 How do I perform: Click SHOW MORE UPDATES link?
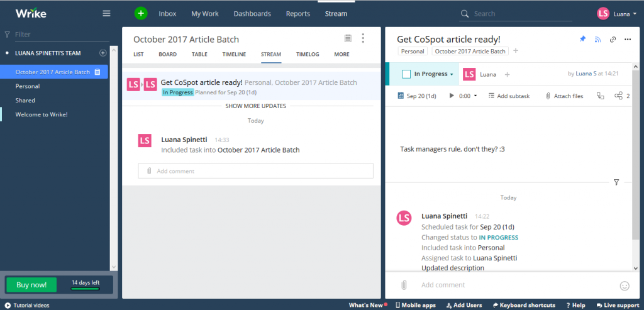point(255,106)
